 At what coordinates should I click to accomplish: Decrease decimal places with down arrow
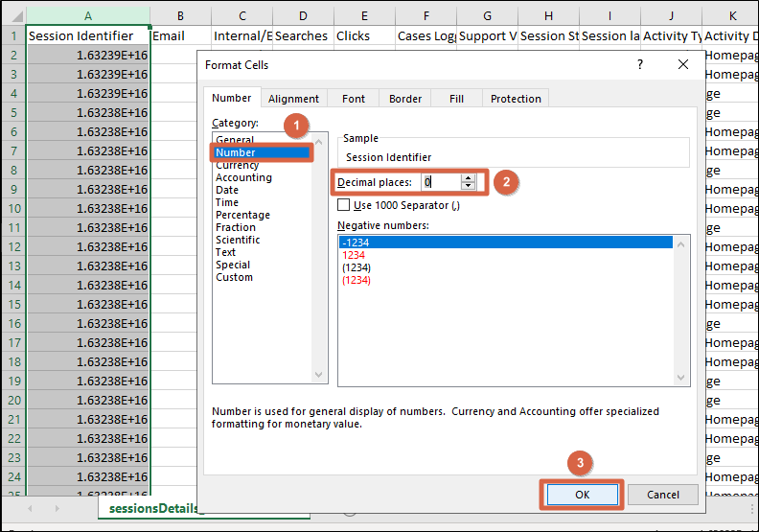pyautogui.click(x=468, y=185)
